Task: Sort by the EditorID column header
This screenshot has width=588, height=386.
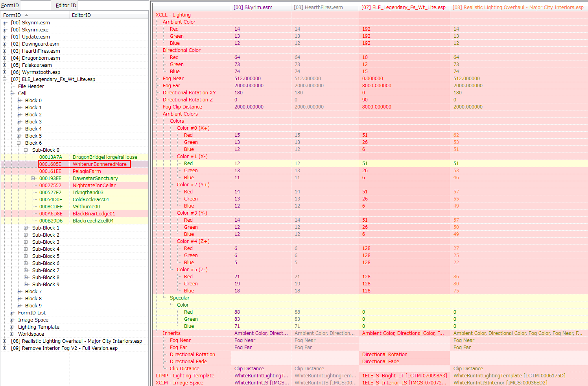Action: coord(109,15)
